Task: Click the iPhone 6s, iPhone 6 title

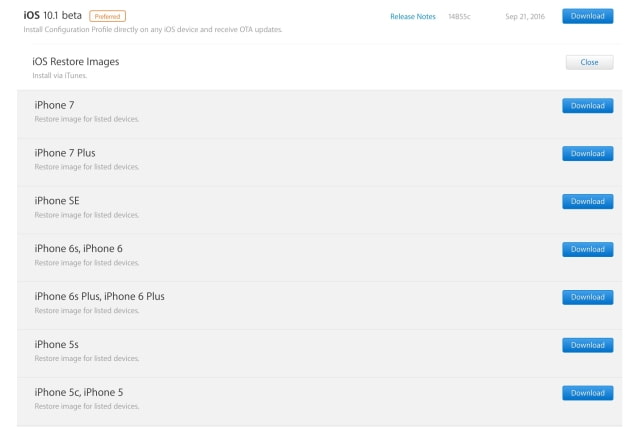Action: [x=78, y=249]
